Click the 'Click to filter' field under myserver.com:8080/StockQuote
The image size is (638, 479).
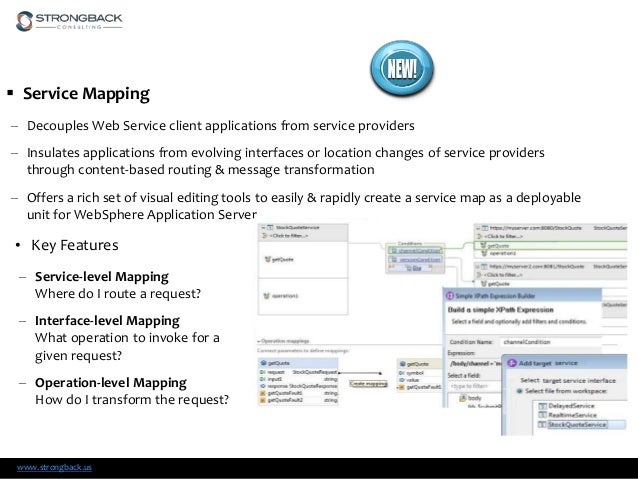click(x=503, y=236)
